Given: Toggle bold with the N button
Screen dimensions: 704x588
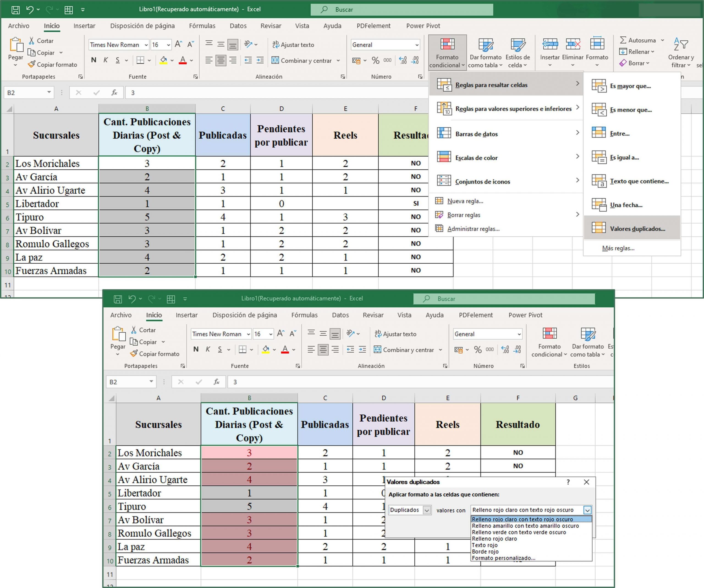Looking at the screenshot, I should pos(93,60).
